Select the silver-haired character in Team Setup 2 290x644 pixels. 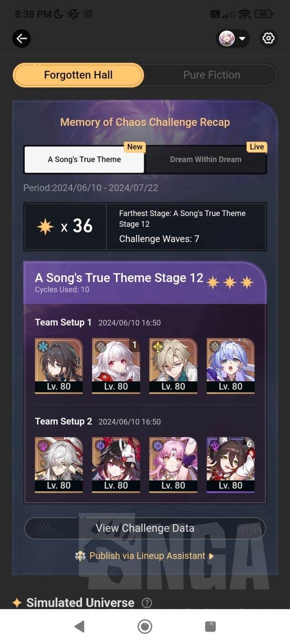59,465
